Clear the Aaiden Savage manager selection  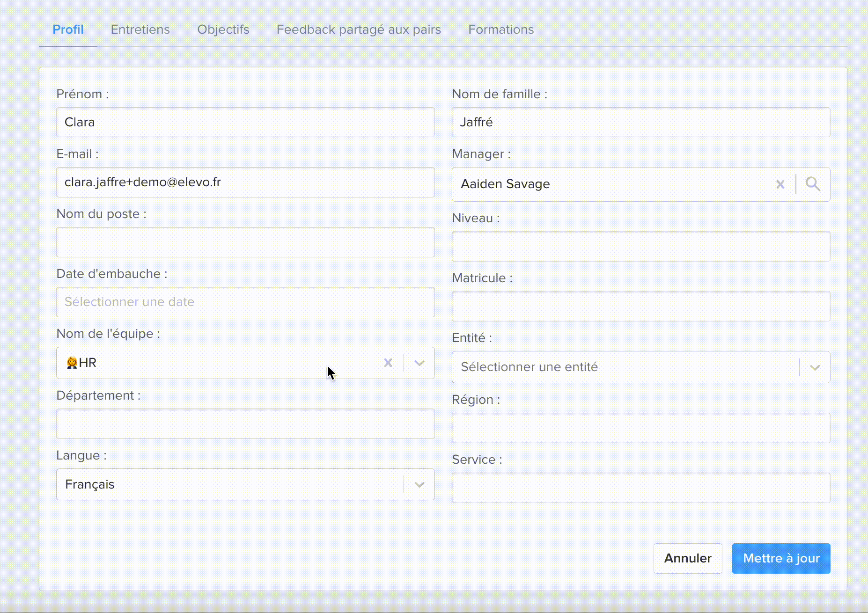click(x=780, y=184)
